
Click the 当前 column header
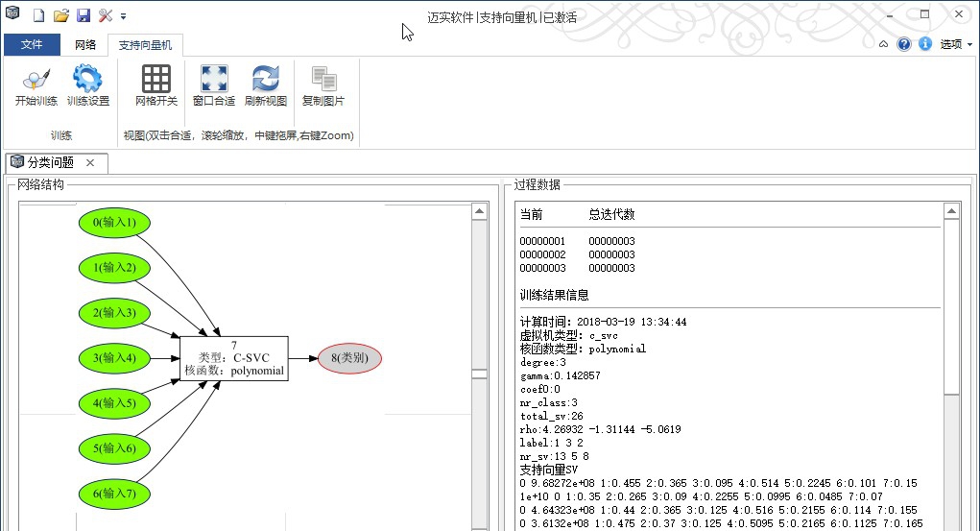tap(531, 214)
